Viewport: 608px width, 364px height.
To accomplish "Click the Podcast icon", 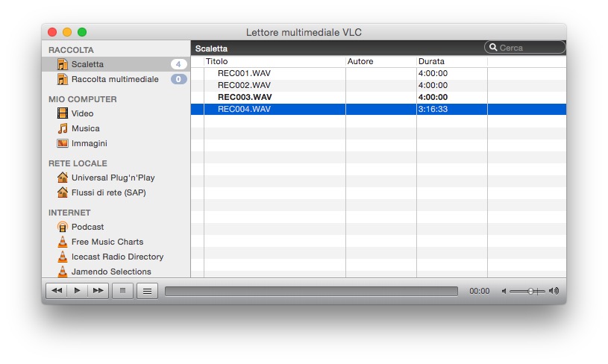I will click(x=62, y=227).
